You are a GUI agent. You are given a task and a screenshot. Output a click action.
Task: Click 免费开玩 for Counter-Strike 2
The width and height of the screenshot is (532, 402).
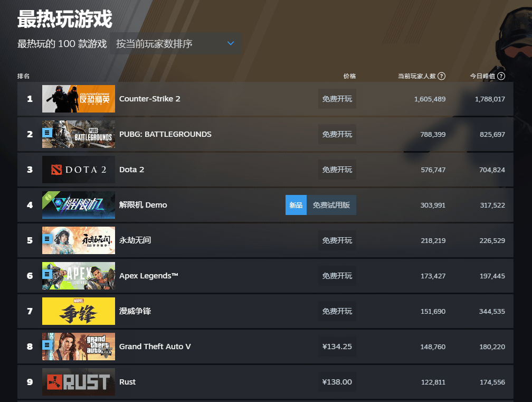coord(337,99)
